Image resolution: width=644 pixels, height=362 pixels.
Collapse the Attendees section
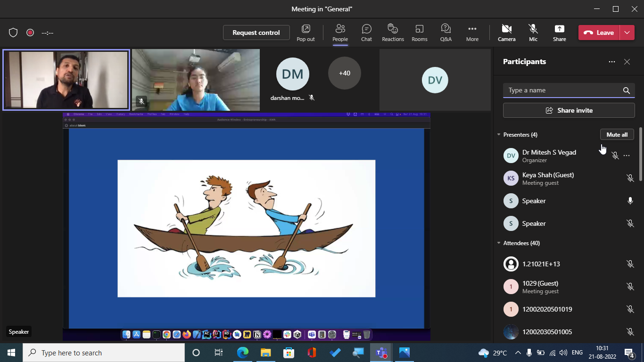(x=499, y=243)
